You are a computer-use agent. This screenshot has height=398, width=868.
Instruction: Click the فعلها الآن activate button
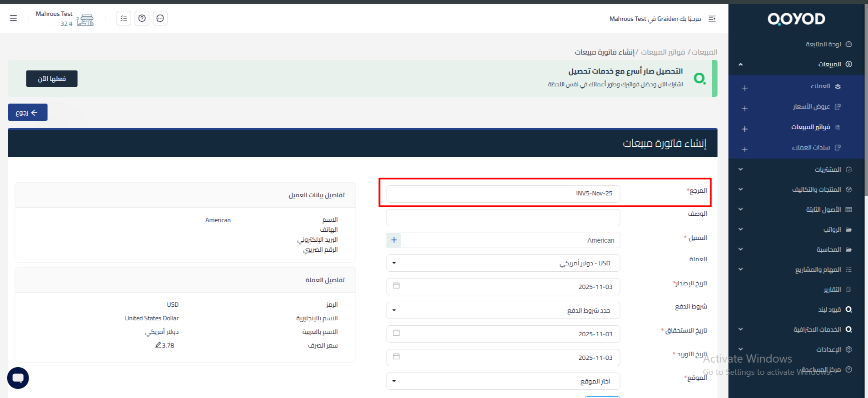click(52, 79)
